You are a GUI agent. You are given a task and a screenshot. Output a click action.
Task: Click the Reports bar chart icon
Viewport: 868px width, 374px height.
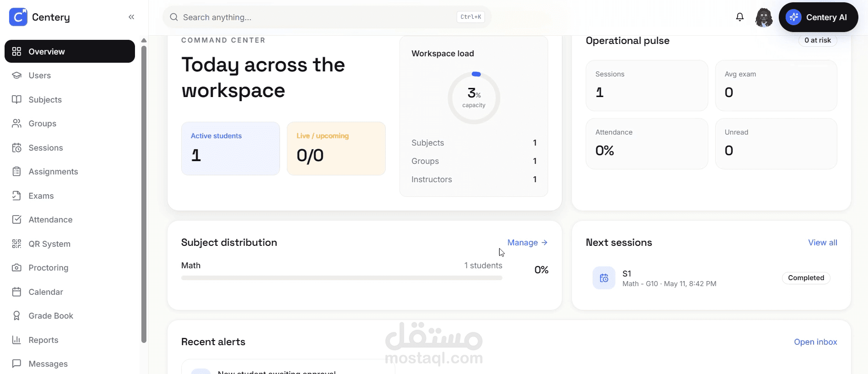pos(16,340)
